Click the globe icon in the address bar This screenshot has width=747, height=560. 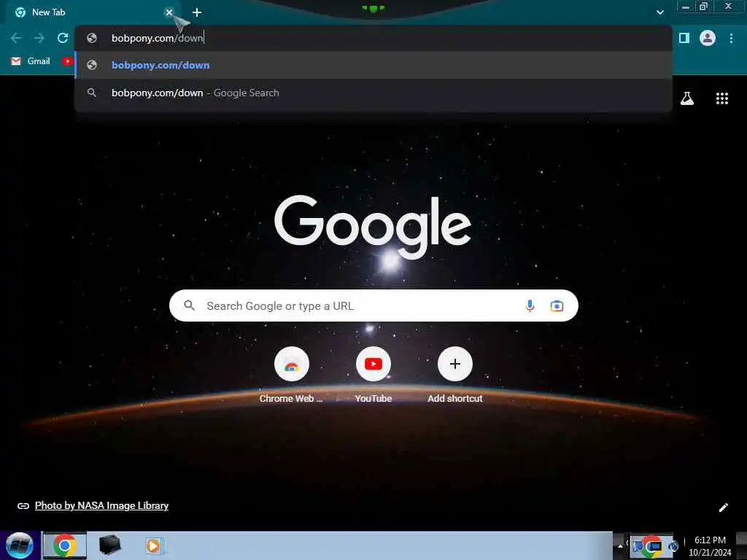92,38
